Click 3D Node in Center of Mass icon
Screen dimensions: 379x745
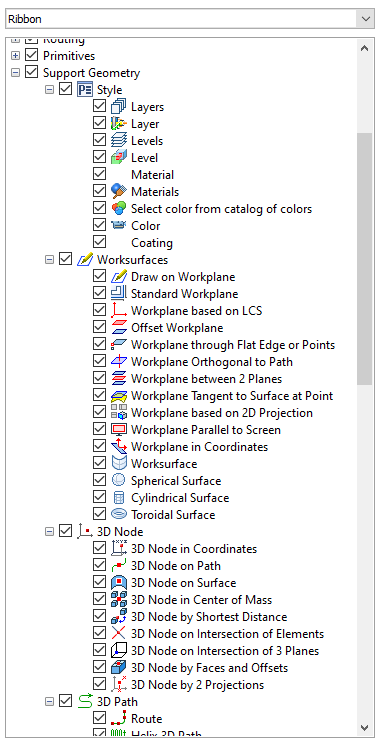pyautogui.click(x=118, y=600)
